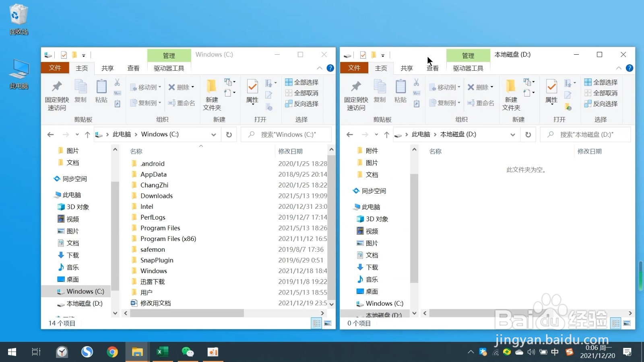The width and height of the screenshot is (644, 362).
Task: Click Select all in Windows (C:) window
Action: click(x=302, y=82)
